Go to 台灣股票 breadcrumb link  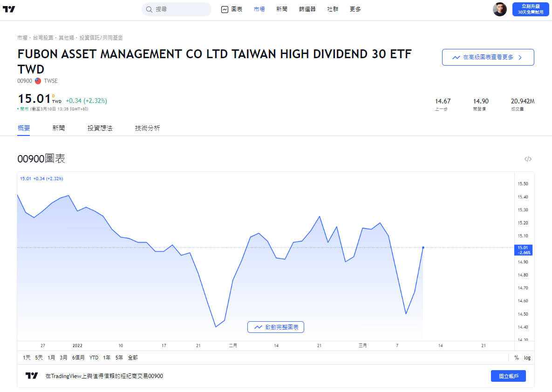coord(43,38)
